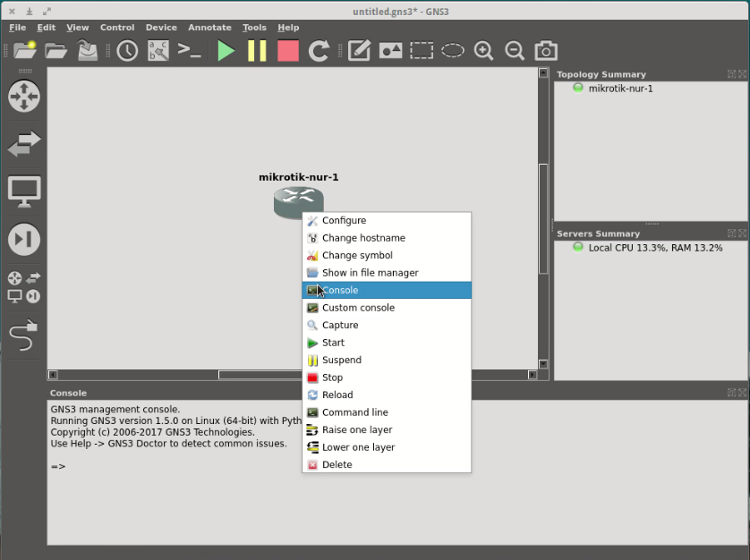
Task: Browse switches in the device sidebar
Action: click(24, 143)
